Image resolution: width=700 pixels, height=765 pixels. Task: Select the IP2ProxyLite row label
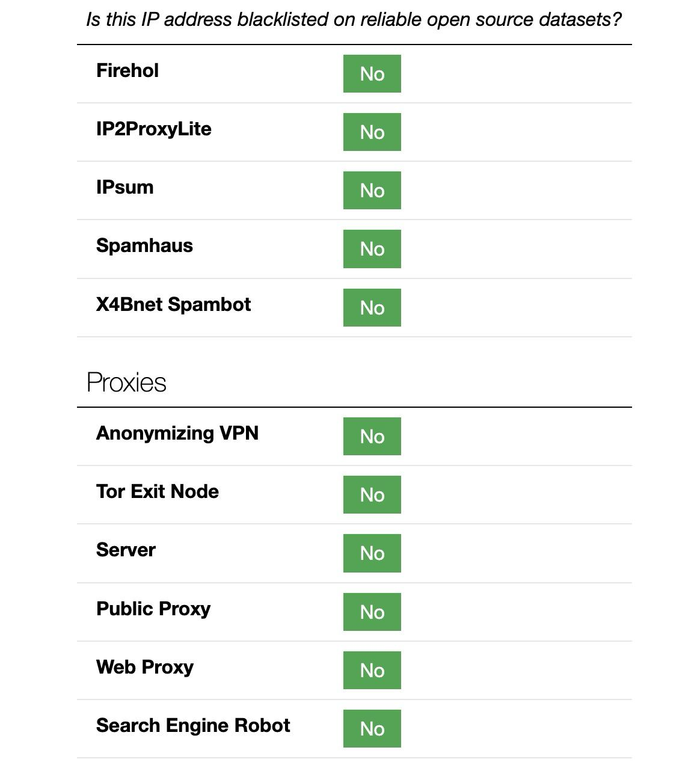click(x=153, y=129)
